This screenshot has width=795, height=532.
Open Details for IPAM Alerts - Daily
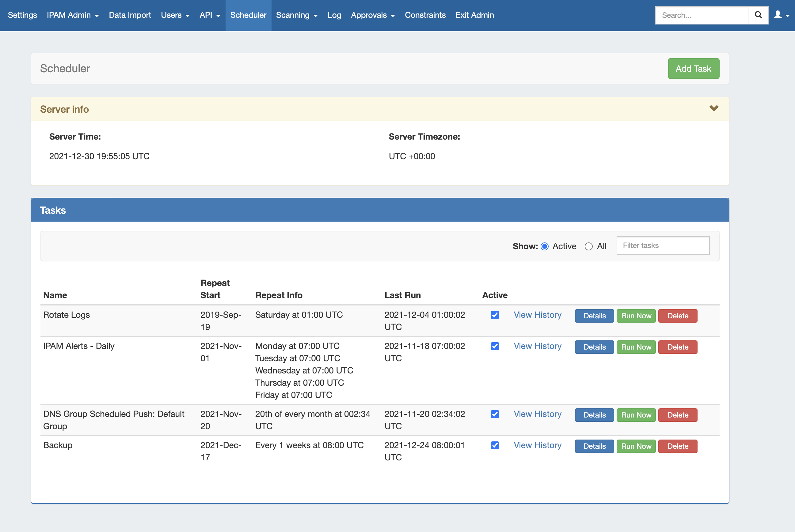594,347
